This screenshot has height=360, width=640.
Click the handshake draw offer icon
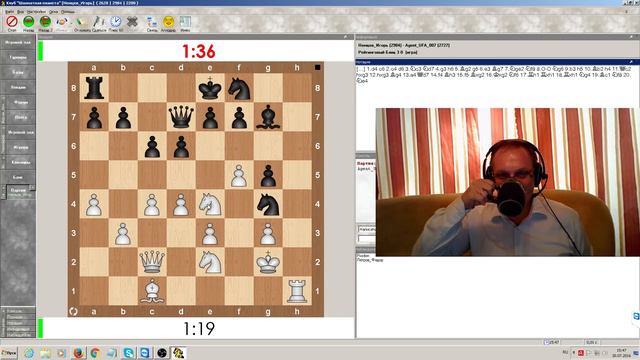pos(62,21)
